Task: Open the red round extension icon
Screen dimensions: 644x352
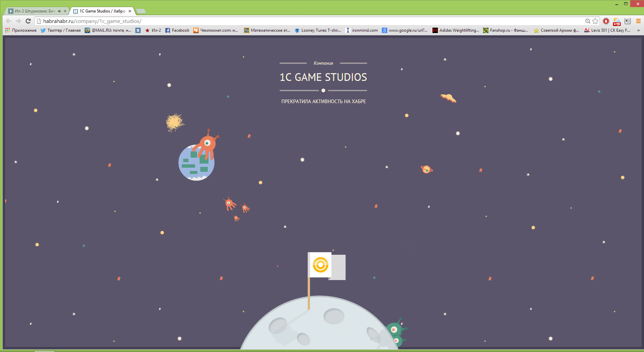Action: pos(606,21)
